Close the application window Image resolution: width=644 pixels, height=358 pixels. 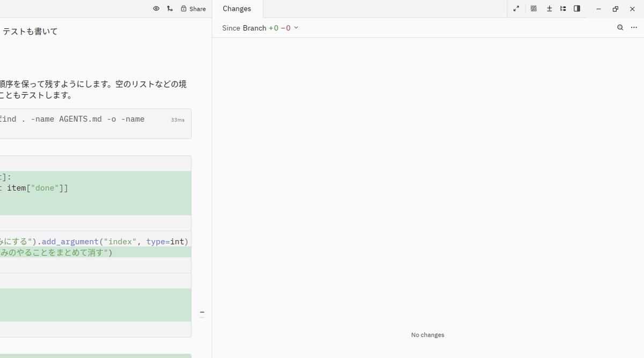[632, 9]
